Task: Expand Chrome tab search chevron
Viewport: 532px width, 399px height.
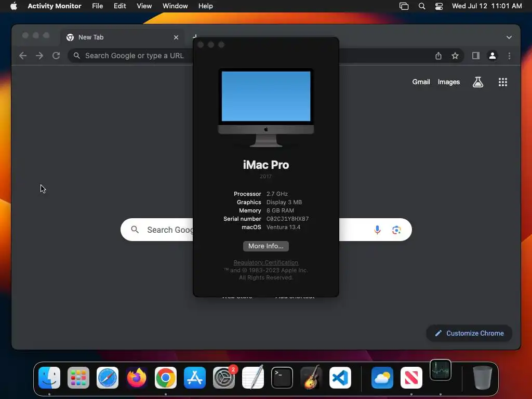Action: pos(509,37)
